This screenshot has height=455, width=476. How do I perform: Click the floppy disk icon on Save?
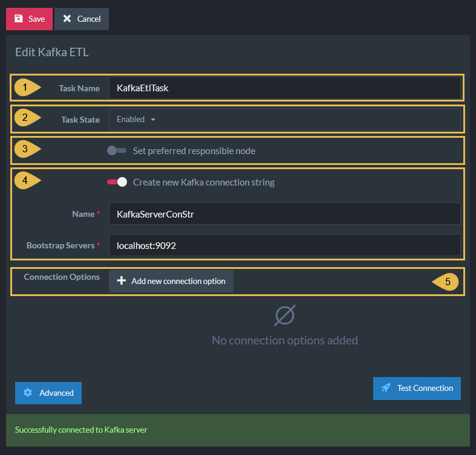(19, 19)
